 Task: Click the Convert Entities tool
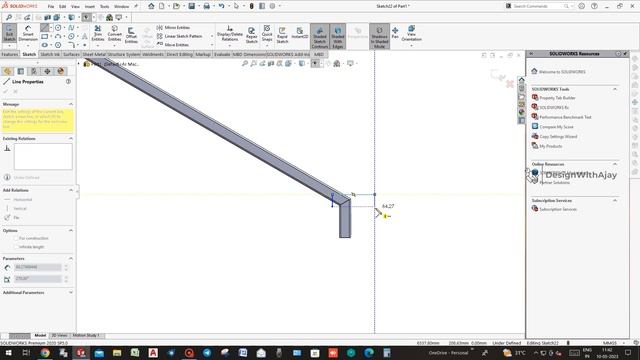pos(115,33)
